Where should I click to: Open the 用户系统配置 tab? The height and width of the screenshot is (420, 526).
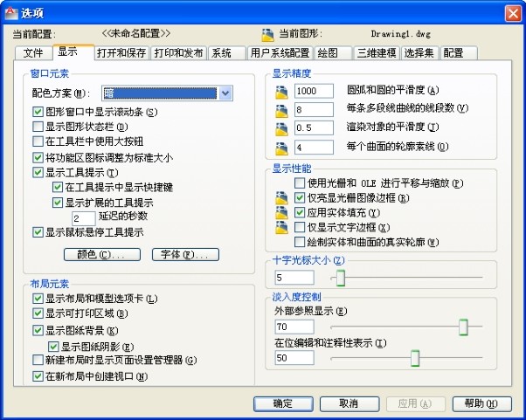280,53
